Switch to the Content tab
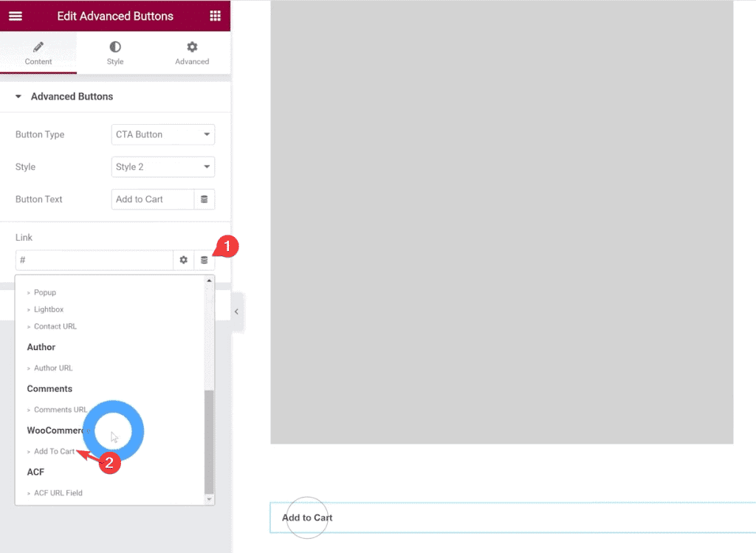The width and height of the screenshot is (756, 553). [38, 53]
